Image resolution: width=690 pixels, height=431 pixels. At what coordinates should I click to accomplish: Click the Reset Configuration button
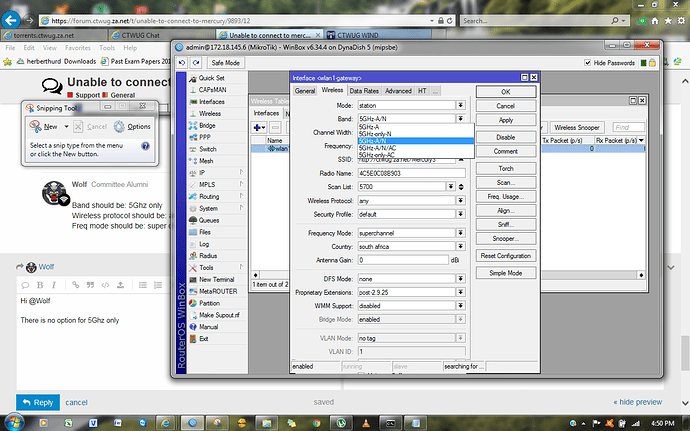[505, 256]
